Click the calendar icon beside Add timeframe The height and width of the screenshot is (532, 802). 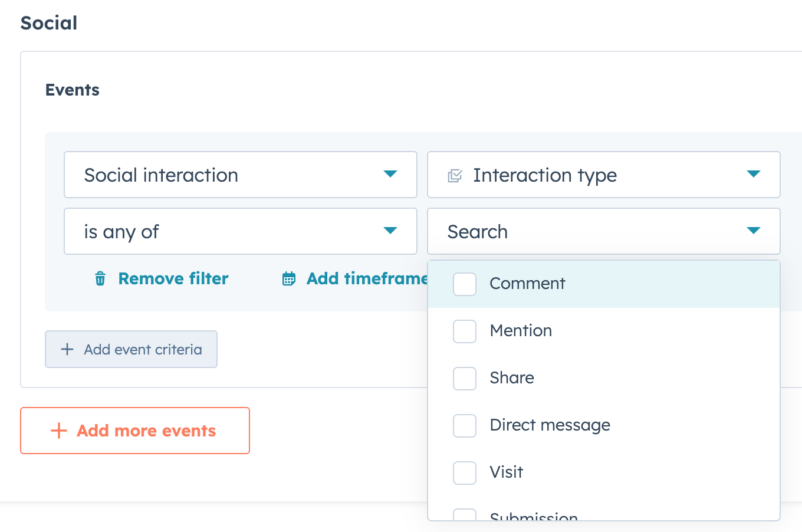(288, 278)
